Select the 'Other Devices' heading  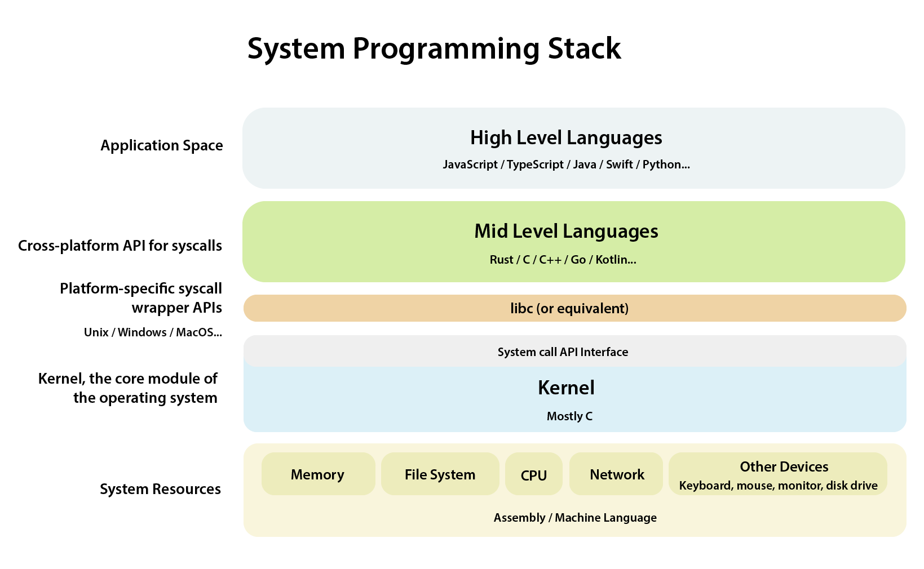click(x=784, y=466)
